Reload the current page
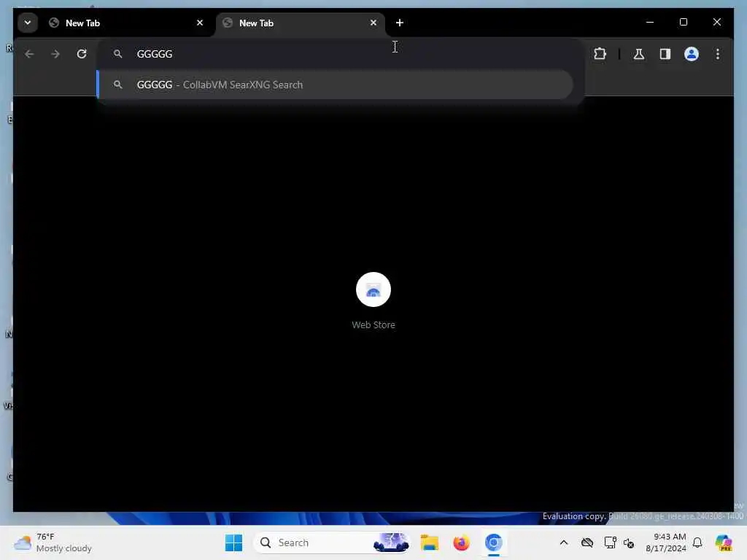 click(82, 54)
